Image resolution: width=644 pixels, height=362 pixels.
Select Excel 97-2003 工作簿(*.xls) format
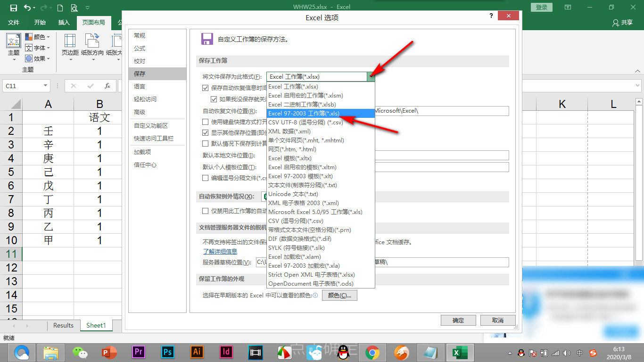click(321, 113)
